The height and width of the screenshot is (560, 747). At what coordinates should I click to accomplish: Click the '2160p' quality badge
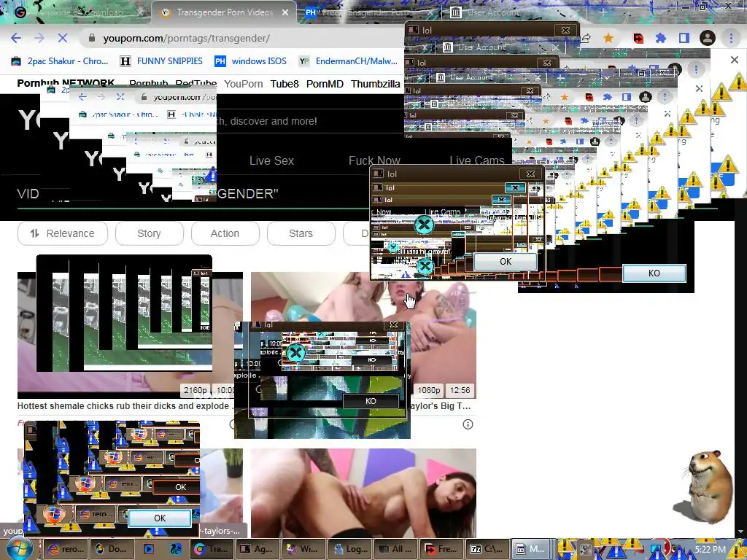click(196, 390)
